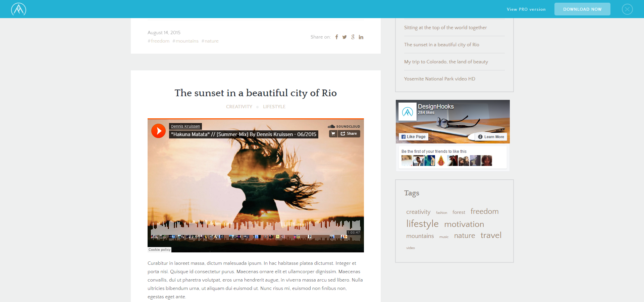The image size is (644, 302).
Task: Open the Cookie policy link
Action: pyautogui.click(x=160, y=250)
